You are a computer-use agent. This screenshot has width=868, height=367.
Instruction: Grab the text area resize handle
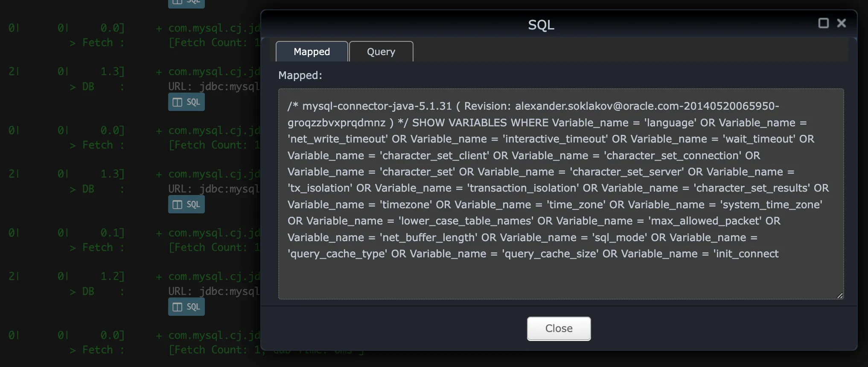[839, 295]
